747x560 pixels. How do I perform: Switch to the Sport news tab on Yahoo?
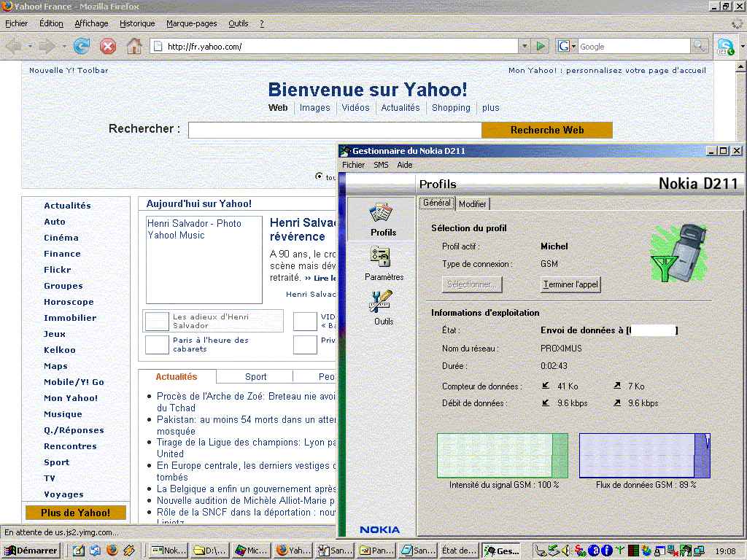click(x=255, y=377)
